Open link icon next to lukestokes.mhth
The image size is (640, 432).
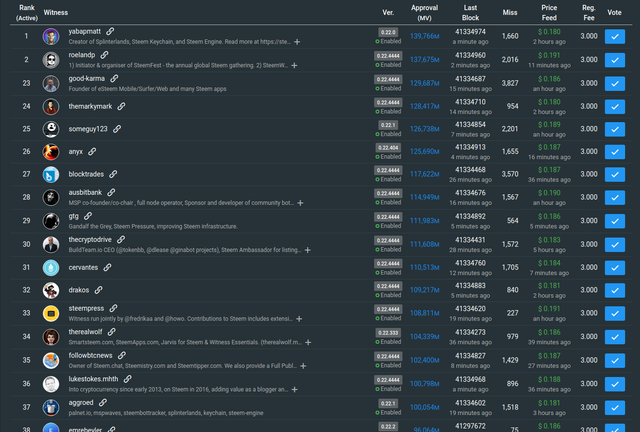pos(127,379)
